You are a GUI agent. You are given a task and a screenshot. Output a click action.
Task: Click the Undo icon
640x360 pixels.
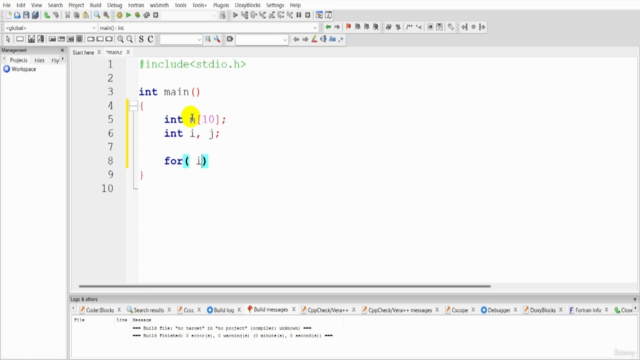click(x=47, y=16)
